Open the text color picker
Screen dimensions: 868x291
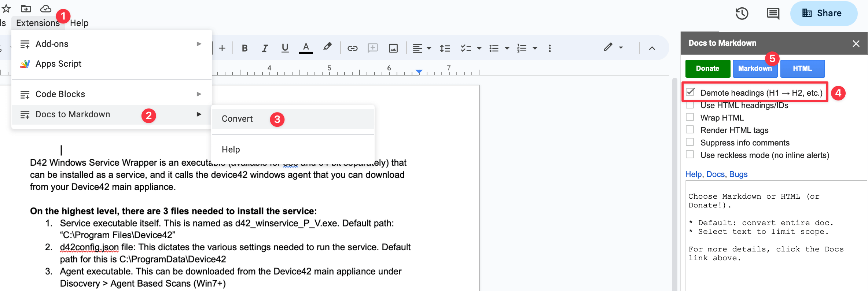point(306,48)
